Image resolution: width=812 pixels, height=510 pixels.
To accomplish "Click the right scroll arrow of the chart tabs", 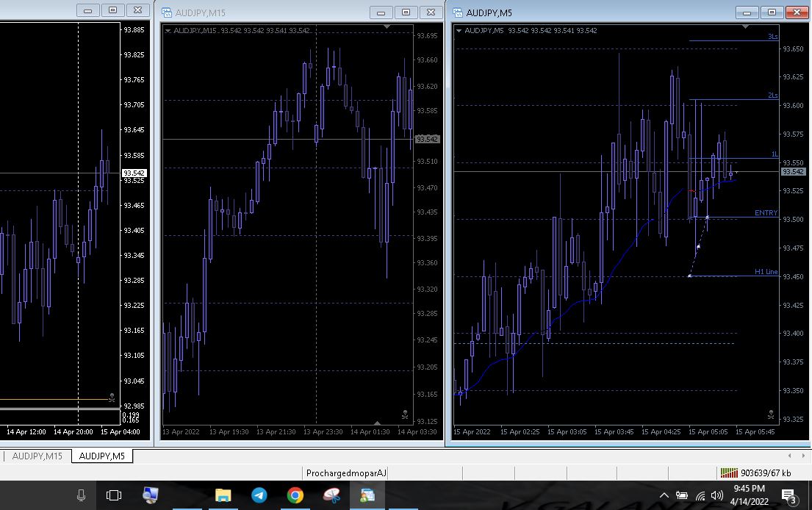I will click(803, 456).
